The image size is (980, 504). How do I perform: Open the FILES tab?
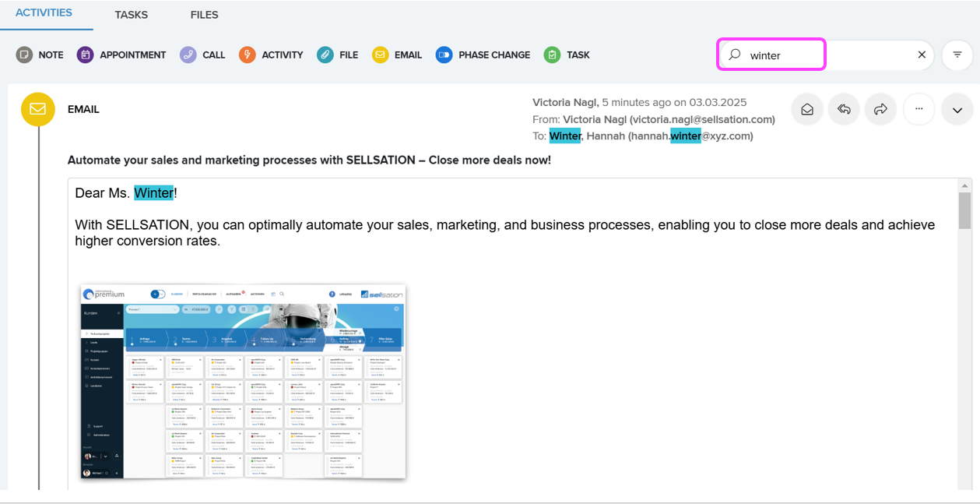[x=204, y=15]
